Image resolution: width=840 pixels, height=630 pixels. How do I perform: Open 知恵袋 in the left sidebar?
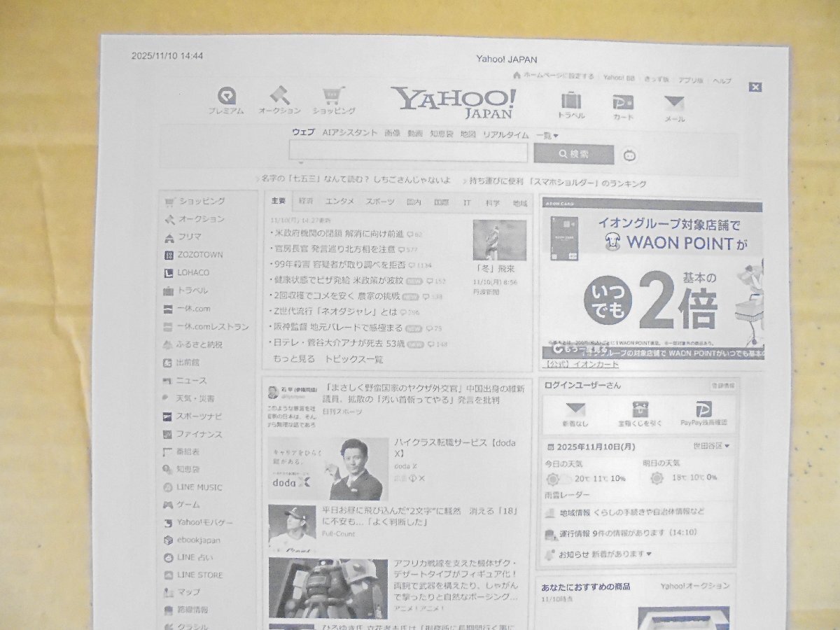(x=181, y=469)
